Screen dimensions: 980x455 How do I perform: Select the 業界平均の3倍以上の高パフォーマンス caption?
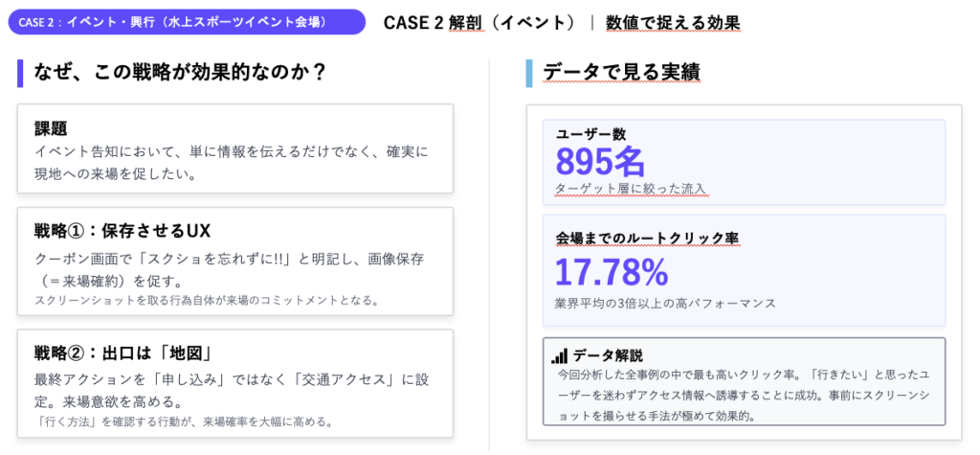(665, 304)
